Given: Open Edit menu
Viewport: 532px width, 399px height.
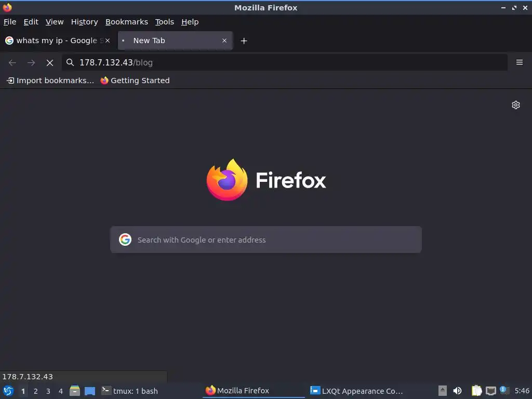Looking at the screenshot, I should point(31,22).
